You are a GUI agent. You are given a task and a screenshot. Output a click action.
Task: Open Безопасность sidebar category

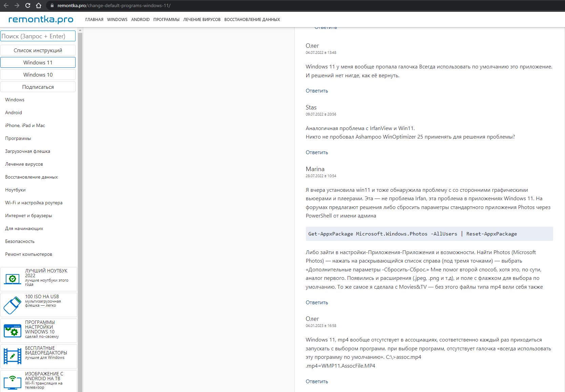(x=20, y=241)
